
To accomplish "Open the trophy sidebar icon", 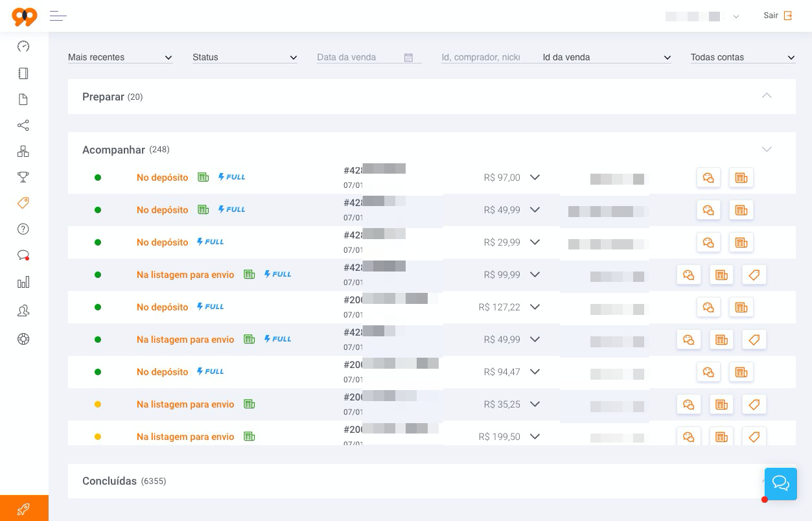I will (23, 177).
